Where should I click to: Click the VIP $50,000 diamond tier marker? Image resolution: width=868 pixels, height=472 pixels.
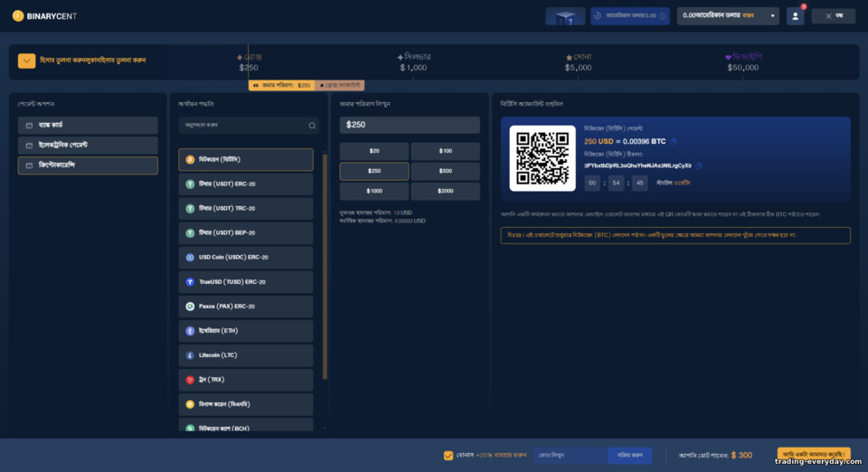click(743, 62)
